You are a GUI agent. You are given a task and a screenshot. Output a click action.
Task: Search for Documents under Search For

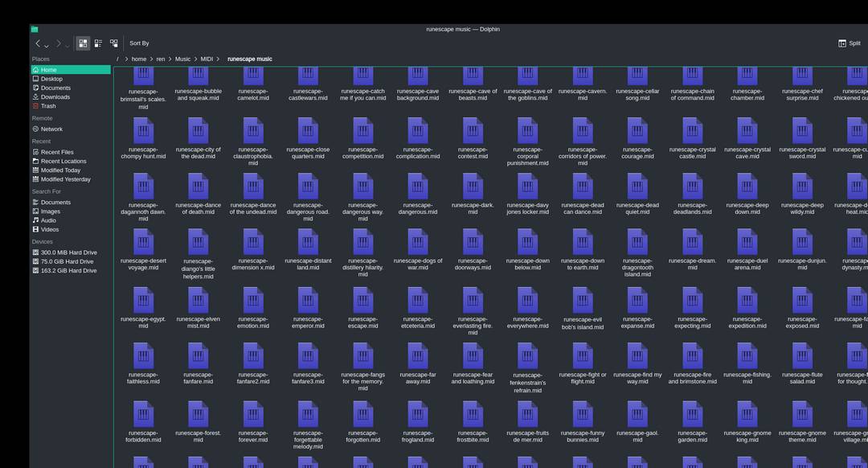pyautogui.click(x=71, y=202)
